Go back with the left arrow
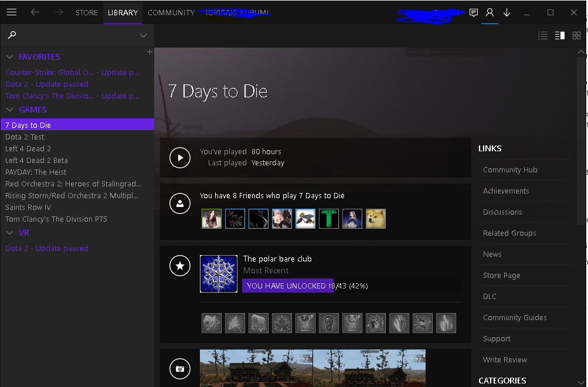The image size is (588, 387). (x=35, y=12)
